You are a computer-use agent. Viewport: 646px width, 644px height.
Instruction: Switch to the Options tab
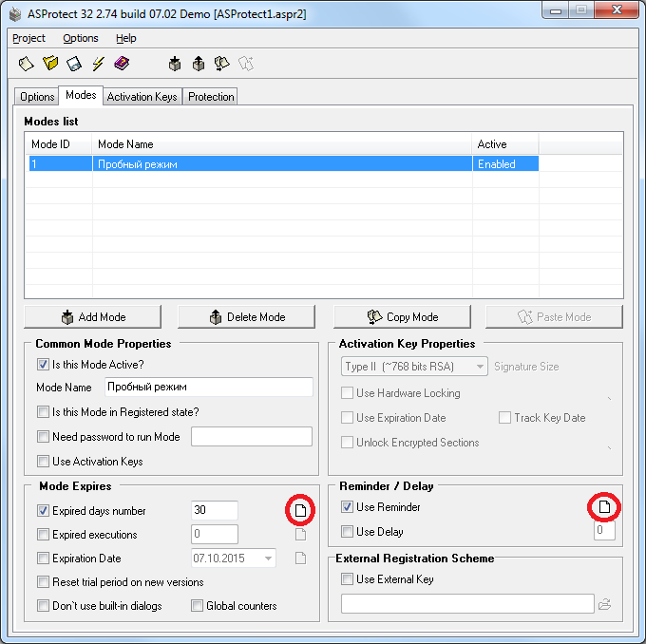[x=37, y=97]
